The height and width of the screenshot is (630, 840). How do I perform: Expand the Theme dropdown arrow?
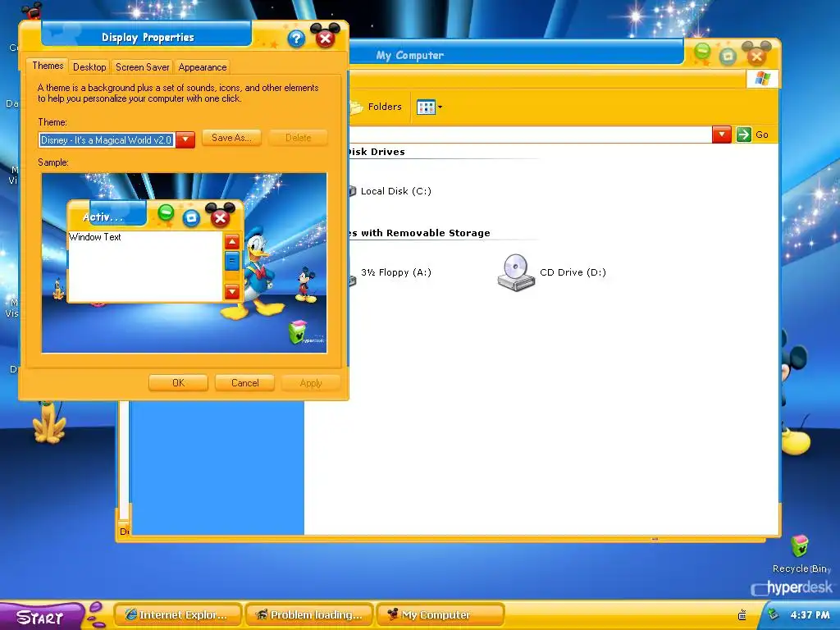(x=185, y=139)
